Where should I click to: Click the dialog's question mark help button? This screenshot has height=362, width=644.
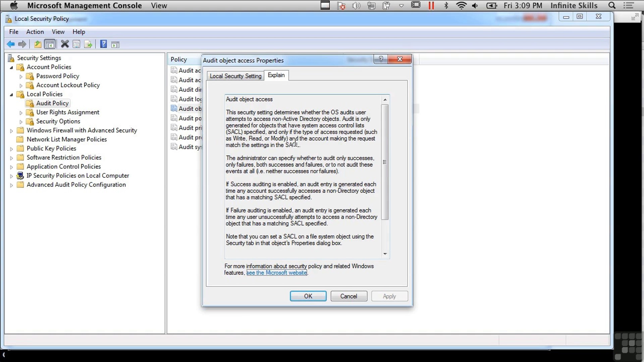pyautogui.click(x=381, y=59)
